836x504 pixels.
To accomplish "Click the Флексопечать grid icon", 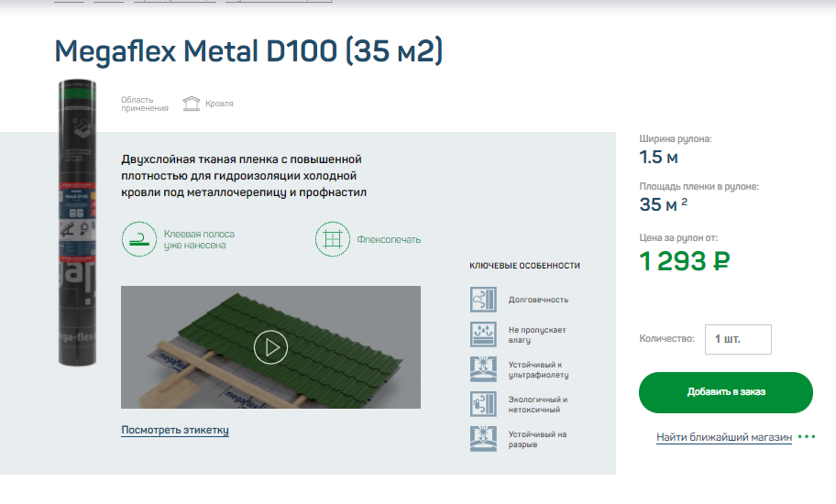I will tap(333, 239).
